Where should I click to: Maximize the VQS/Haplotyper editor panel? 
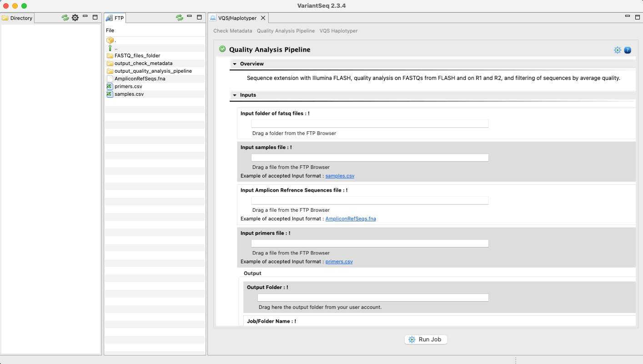point(637,17)
